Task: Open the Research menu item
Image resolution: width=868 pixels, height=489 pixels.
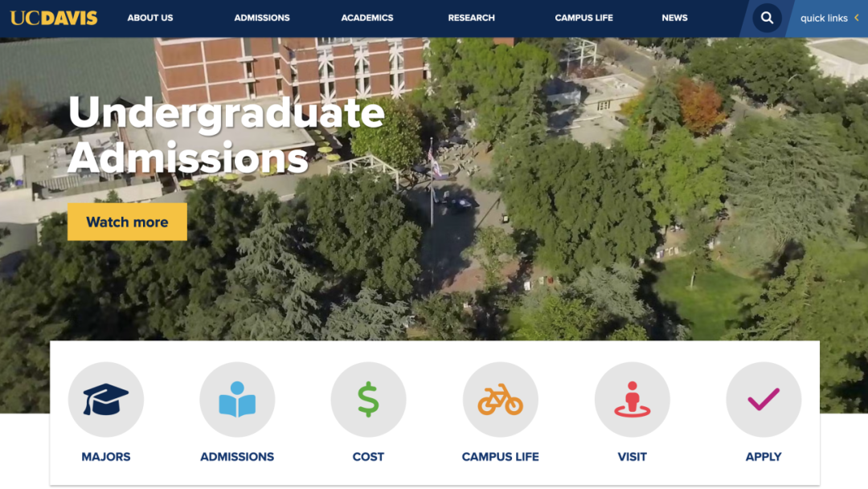Action: [471, 18]
